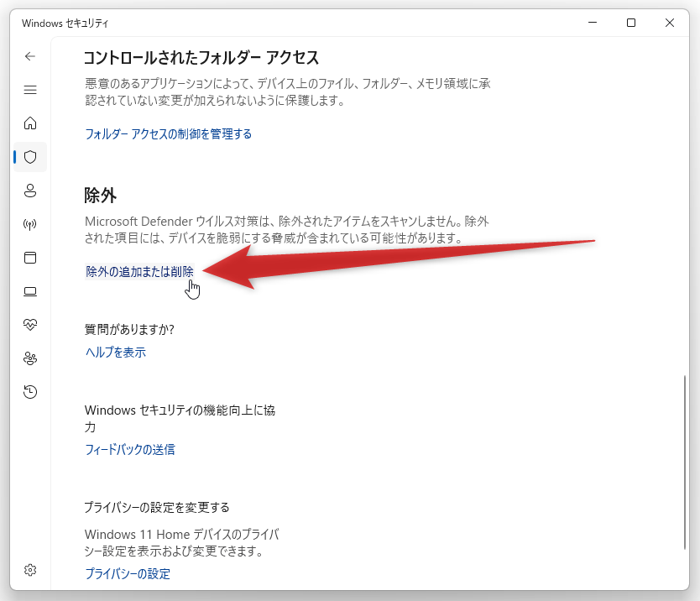Select Virus & threat protection shield icon
The height and width of the screenshot is (601, 700).
point(30,157)
